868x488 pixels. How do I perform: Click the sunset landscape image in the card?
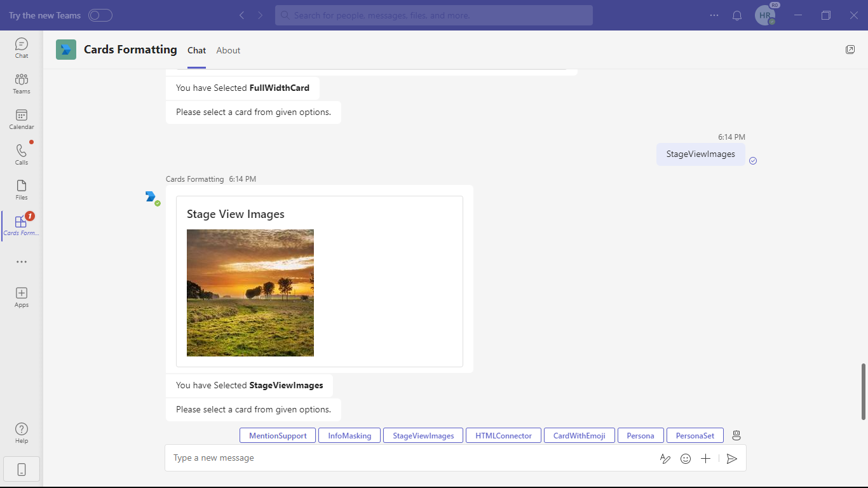point(250,292)
